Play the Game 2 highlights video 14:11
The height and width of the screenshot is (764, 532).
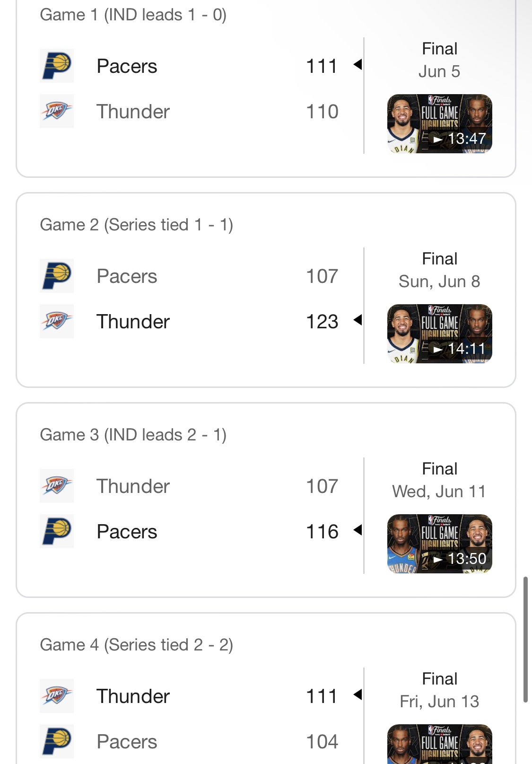point(440,334)
